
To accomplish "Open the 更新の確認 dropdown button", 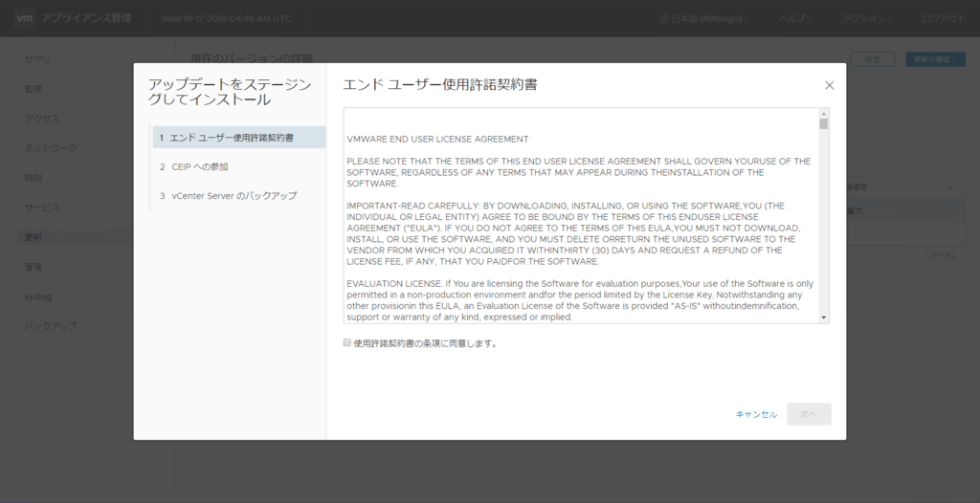I will pos(935,59).
